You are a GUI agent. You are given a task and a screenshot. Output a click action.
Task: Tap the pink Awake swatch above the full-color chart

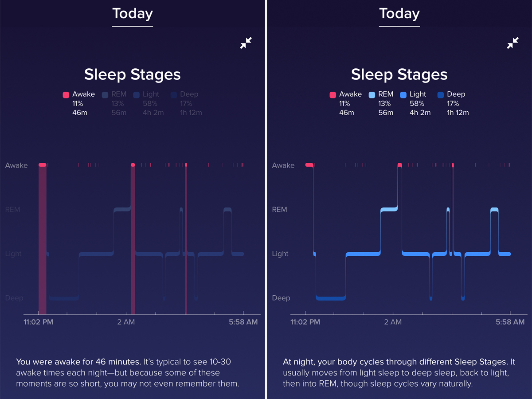(332, 94)
